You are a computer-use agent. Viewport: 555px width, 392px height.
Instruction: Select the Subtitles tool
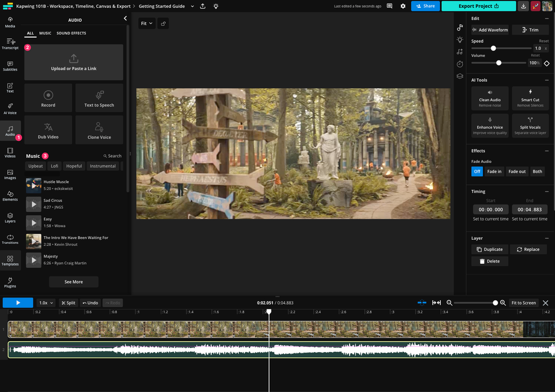10,66
